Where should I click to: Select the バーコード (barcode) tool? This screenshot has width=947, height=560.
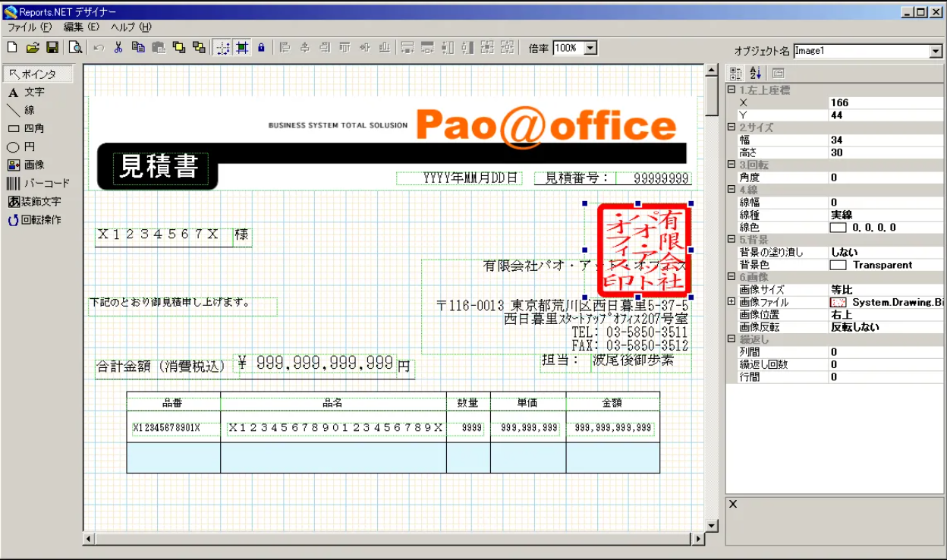pos(38,183)
